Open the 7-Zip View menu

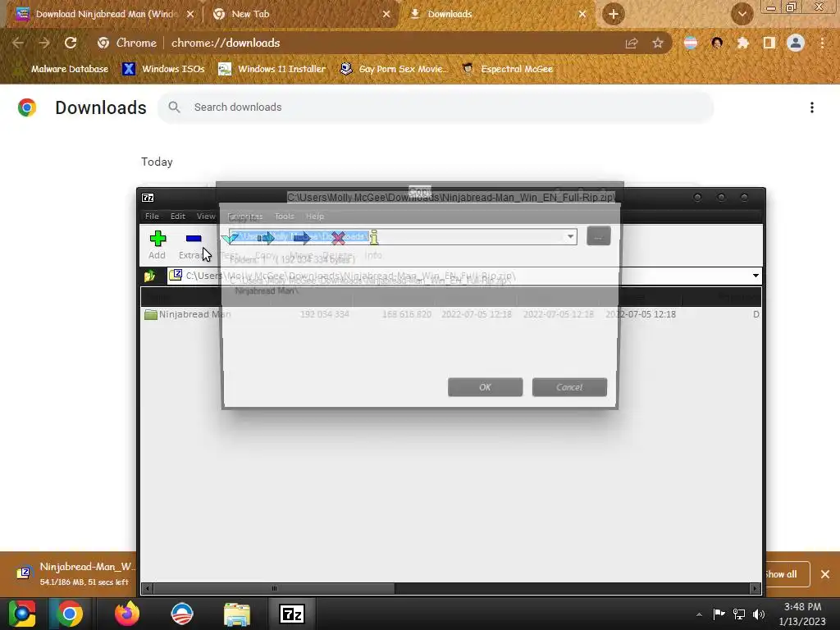coord(206,217)
